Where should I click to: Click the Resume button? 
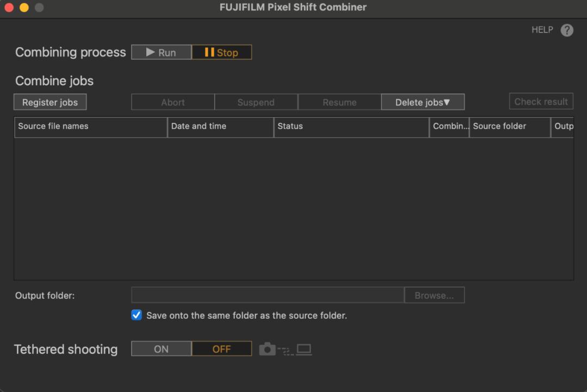click(x=340, y=102)
